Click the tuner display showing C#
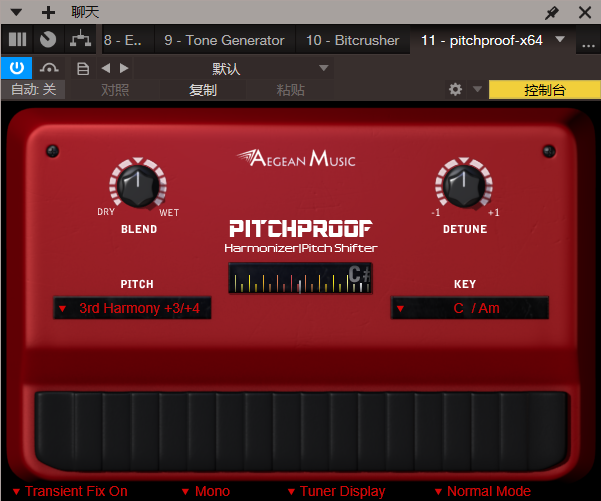 tap(300, 278)
